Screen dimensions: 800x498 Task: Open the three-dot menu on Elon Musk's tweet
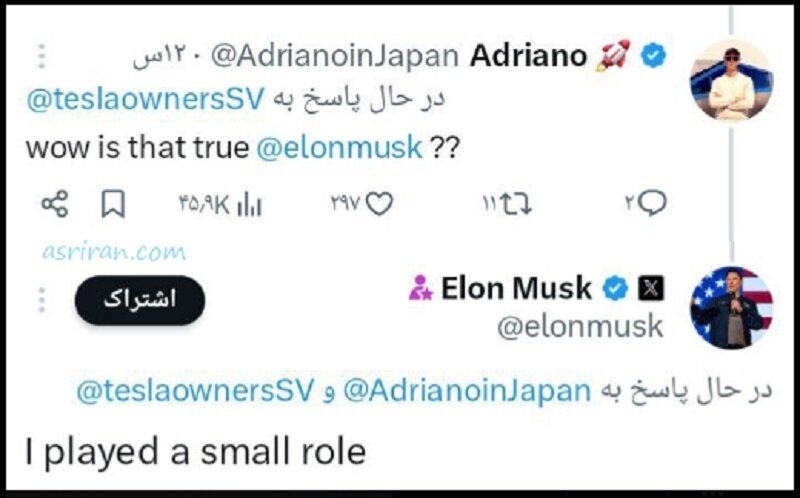[41, 300]
